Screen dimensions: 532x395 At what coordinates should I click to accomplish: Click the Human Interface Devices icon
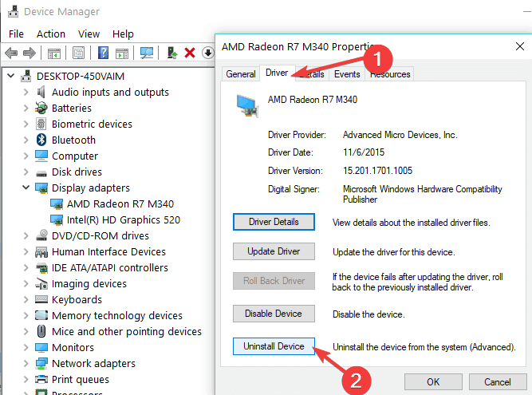click(x=41, y=252)
